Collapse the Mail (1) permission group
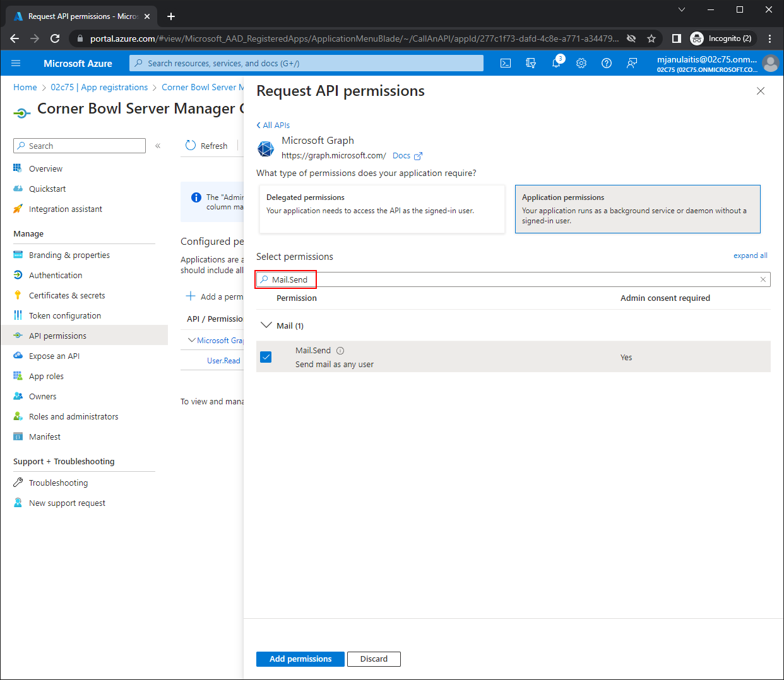Viewport: 784px width, 680px height. pyautogui.click(x=266, y=325)
